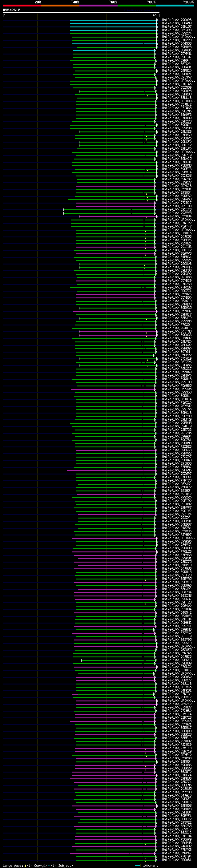Image resolution: width=197 pixels, height=868 pixels.
Task: Click the red 20% identity legend segment
Action: pos(22,6)
